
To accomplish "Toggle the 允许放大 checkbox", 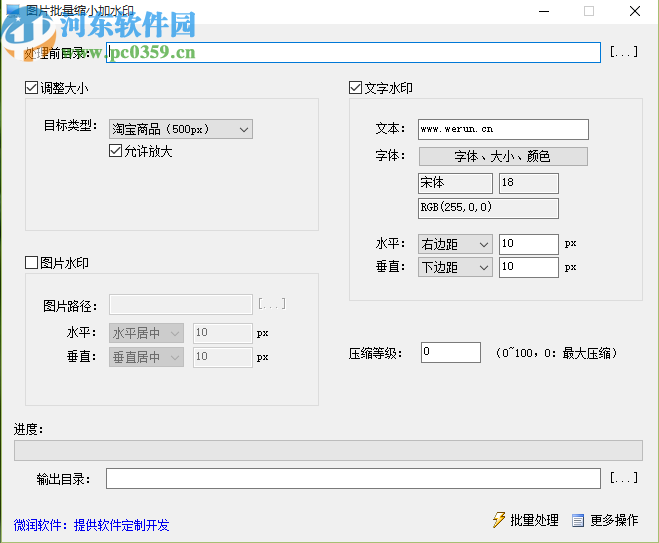I will (x=115, y=151).
